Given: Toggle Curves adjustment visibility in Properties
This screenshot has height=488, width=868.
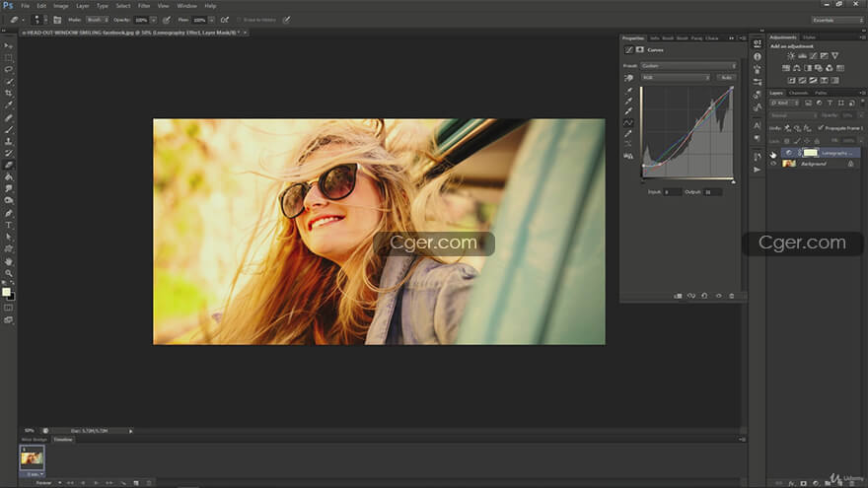Looking at the screenshot, I should [x=718, y=296].
